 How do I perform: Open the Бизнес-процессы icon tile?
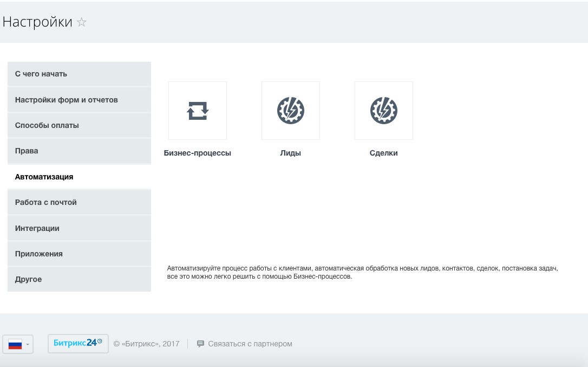[x=198, y=111]
